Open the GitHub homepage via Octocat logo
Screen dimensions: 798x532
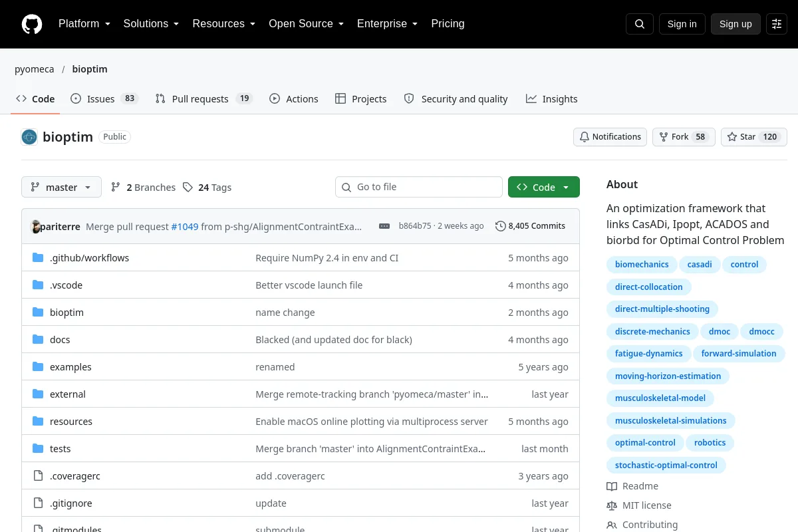32,24
